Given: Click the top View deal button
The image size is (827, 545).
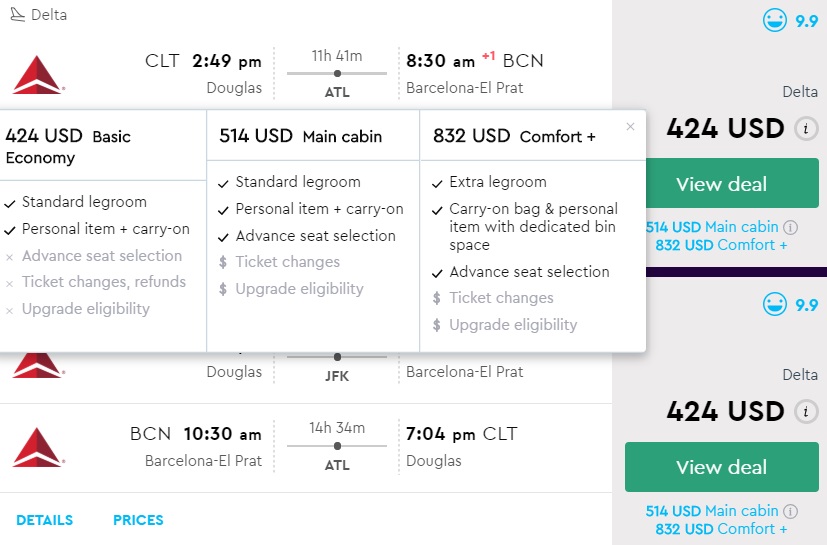Looking at the screenshot, I should point(721,184).
